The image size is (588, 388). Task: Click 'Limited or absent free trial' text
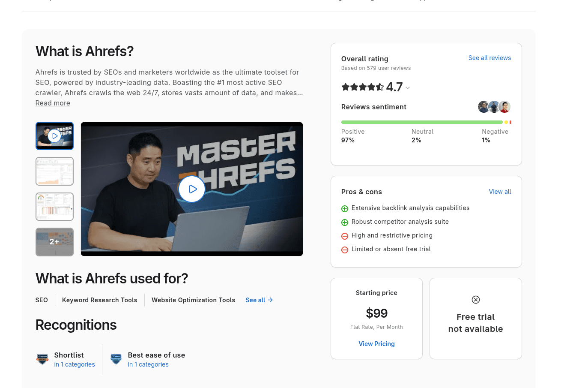[391, 249]
